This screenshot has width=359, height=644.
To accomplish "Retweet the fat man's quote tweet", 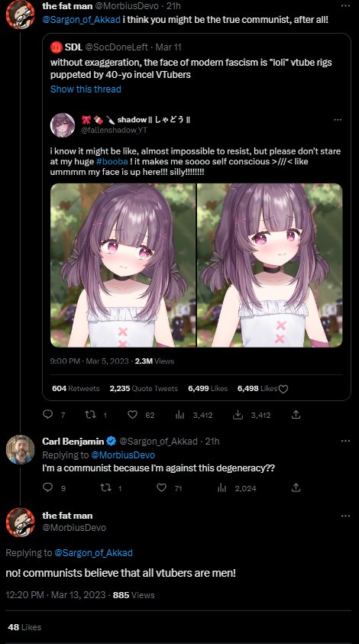I will click(x=90, y=414).
